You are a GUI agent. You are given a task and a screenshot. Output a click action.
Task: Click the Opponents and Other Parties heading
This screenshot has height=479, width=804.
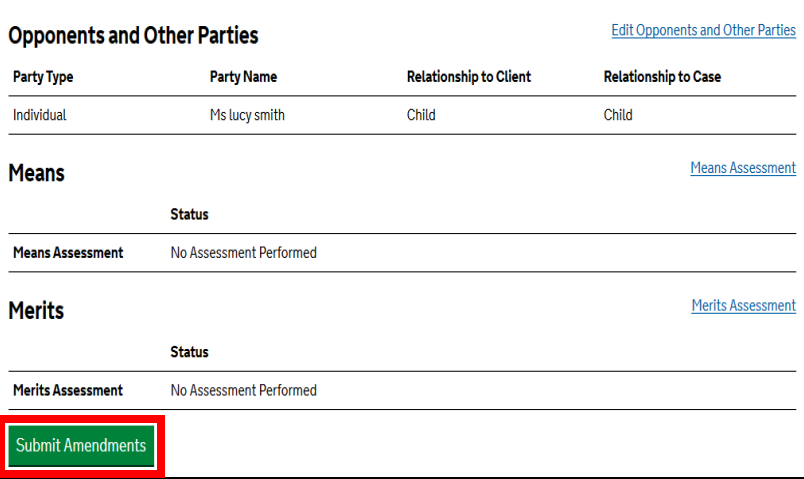(x=133, y=36)
